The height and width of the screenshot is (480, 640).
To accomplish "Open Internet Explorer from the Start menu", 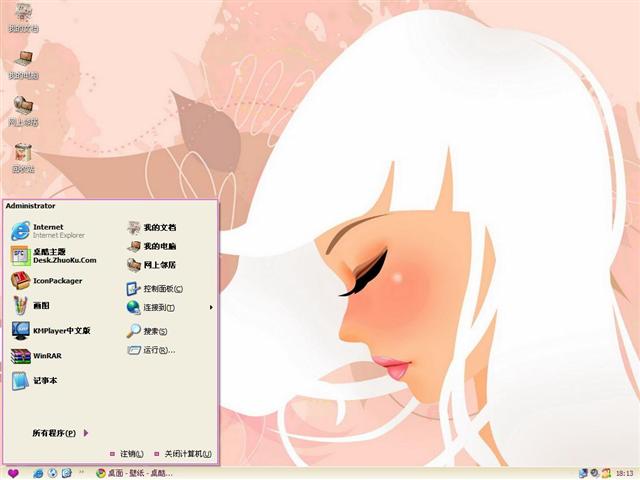I will click(50, 230).
